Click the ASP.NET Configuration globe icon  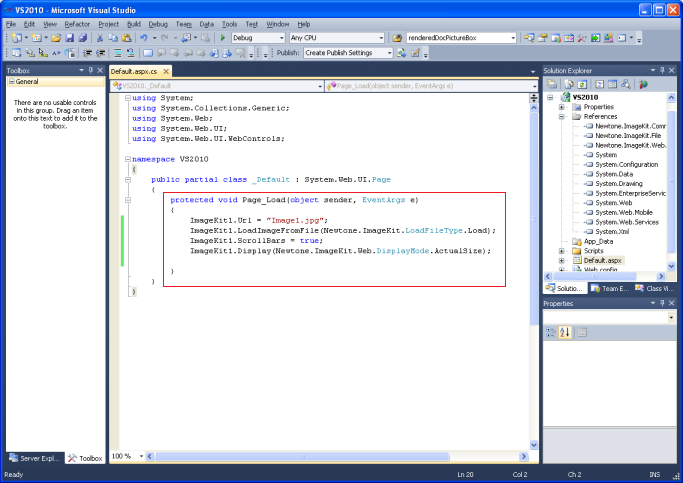point(643,84)
